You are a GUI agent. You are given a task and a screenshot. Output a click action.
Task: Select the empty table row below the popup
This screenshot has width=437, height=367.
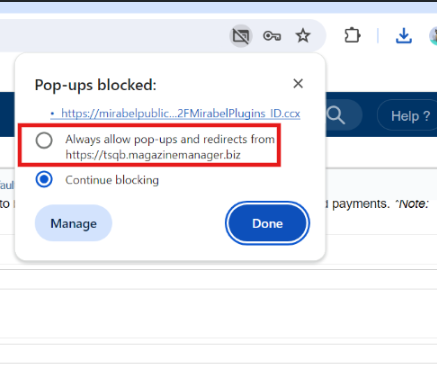(218, 279)
